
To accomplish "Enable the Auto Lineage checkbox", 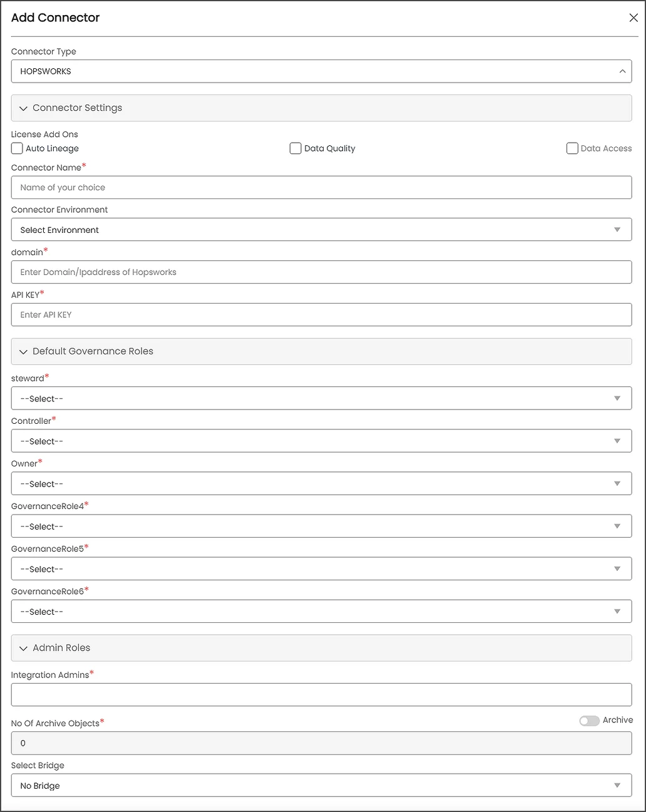I will click(17, 148).
